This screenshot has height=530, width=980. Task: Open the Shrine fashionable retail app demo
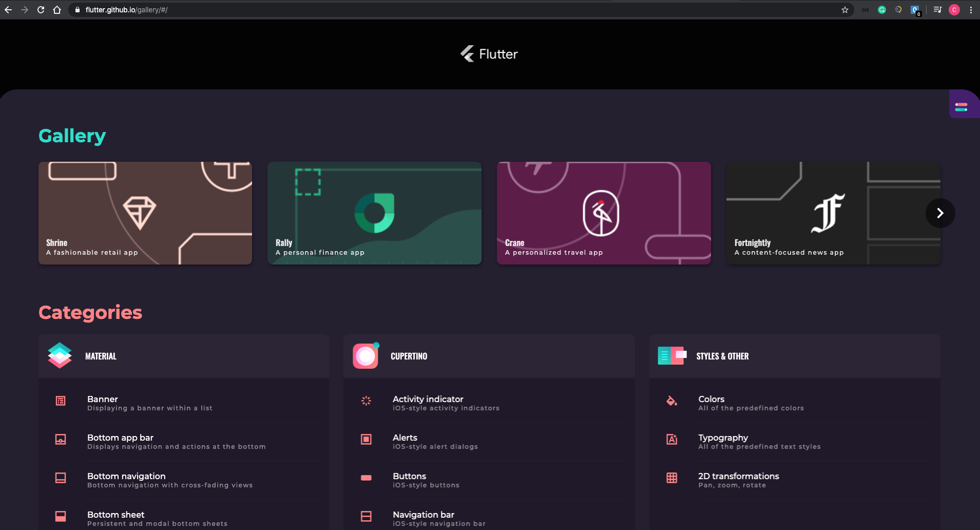pyautogui.click(x=145, y=213)
